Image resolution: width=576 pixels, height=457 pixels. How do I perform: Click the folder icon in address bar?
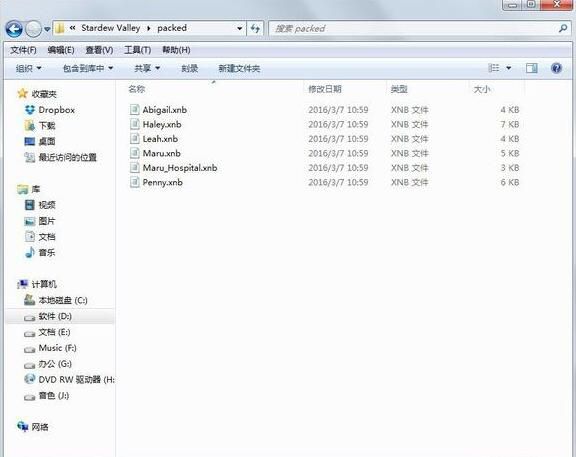click(x=60, y=28)
